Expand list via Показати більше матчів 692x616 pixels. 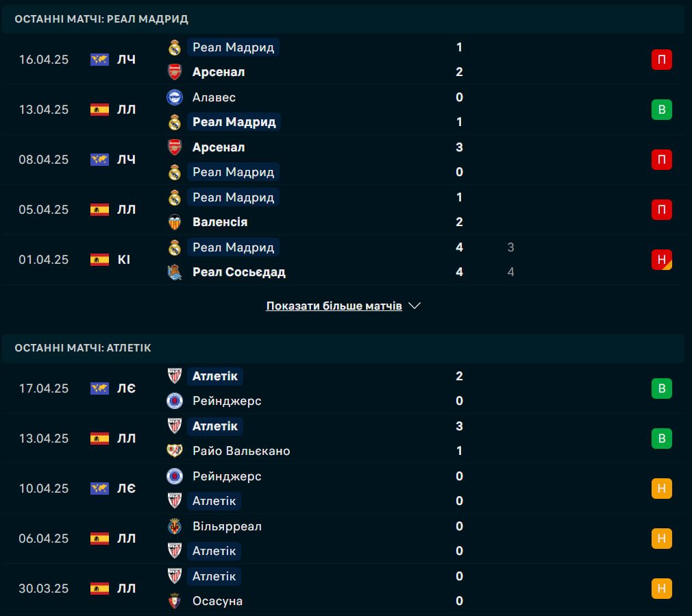pyautogui.click(x=334, y=306)
